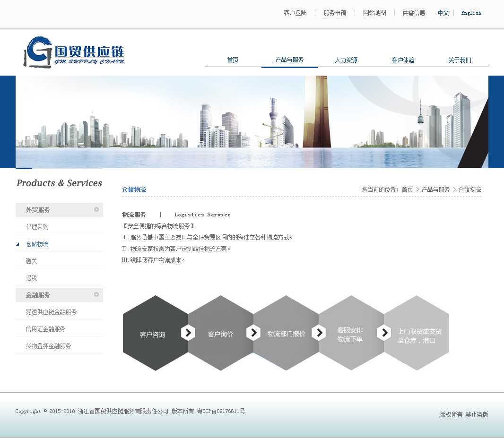Click the arrow between 客户询价 and 物流部门报价
504x438 pixels.
[x=253, y=333]
